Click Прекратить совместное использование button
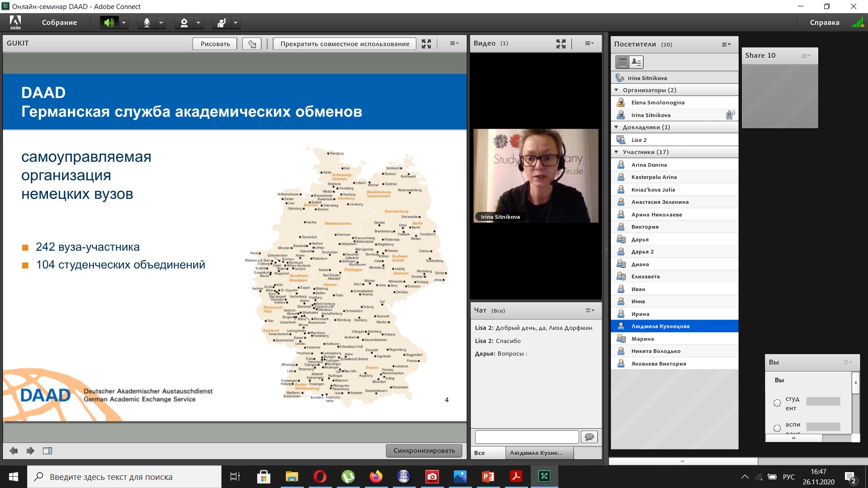This screenshot has width=868, height=488. 344,44
